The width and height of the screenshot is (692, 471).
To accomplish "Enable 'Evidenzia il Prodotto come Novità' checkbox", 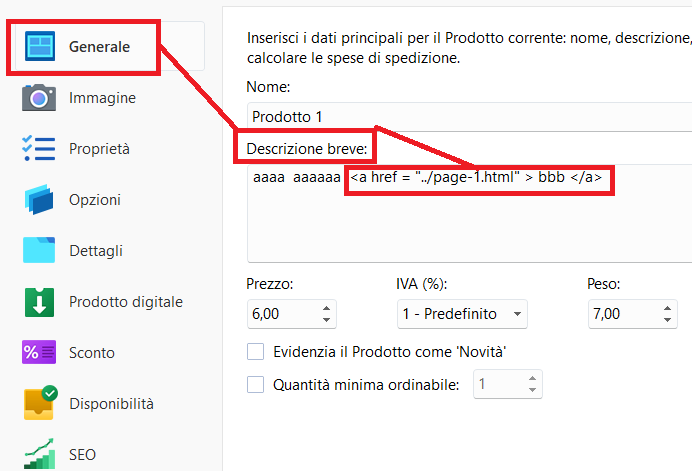I will (256, 352).
